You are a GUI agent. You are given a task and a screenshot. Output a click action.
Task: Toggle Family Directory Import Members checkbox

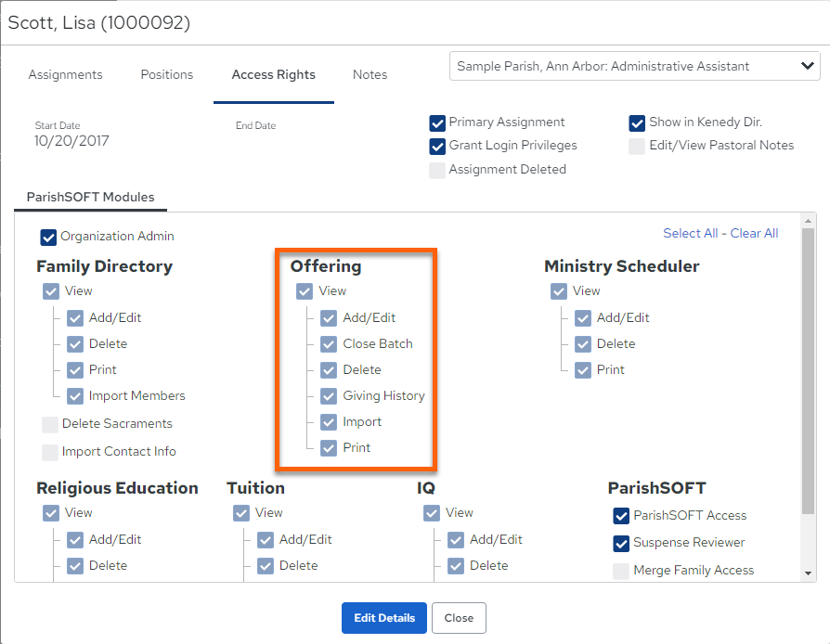click(x=75, y=396)
